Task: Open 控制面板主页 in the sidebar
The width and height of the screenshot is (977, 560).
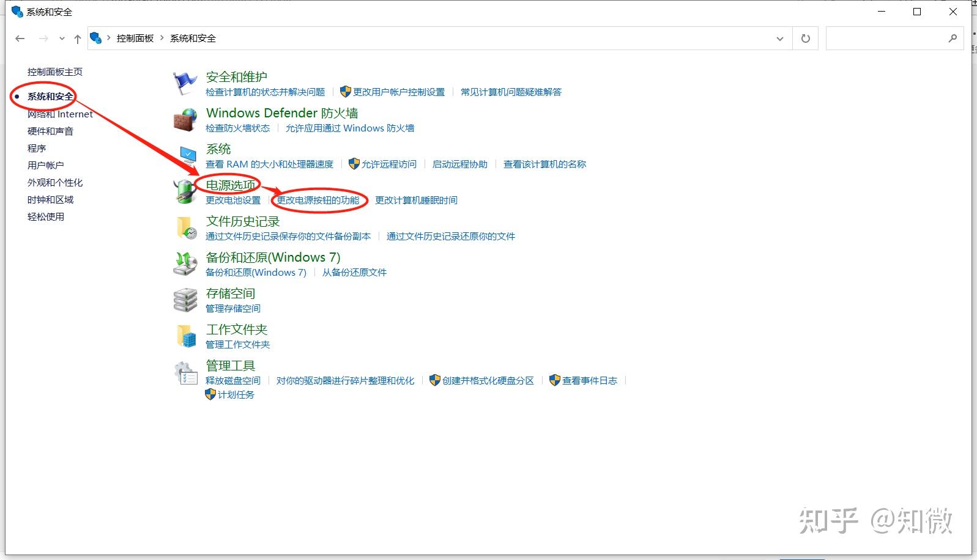Action: (x=55, y=72)
